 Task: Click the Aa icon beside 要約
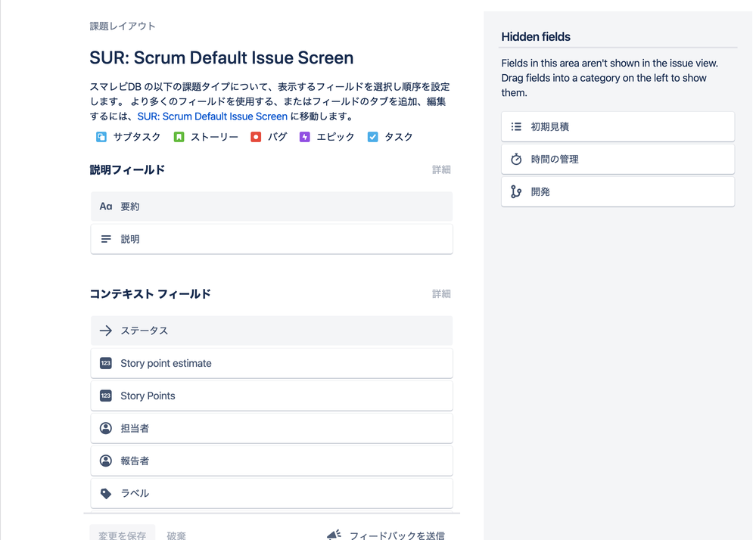point(106,206)
